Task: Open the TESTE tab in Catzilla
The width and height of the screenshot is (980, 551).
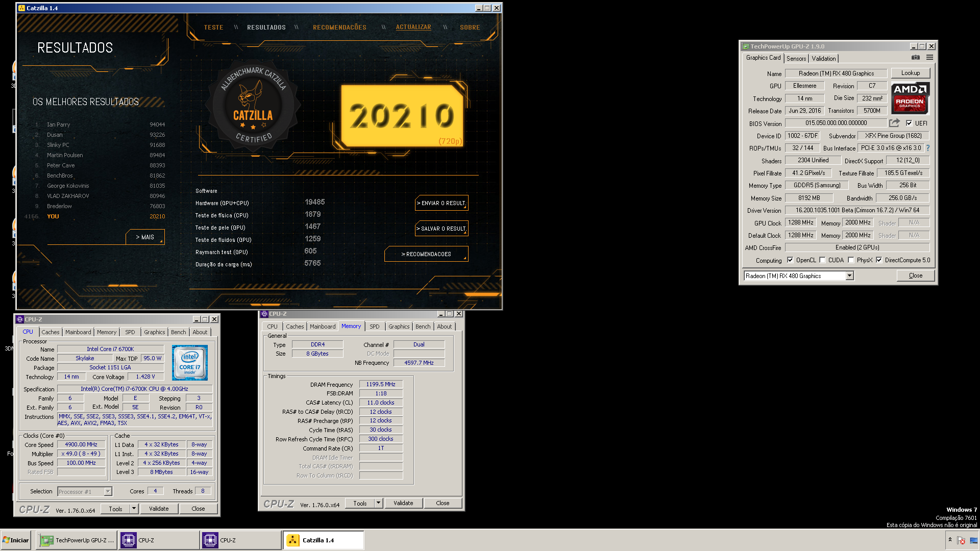Action: [213, 28]
